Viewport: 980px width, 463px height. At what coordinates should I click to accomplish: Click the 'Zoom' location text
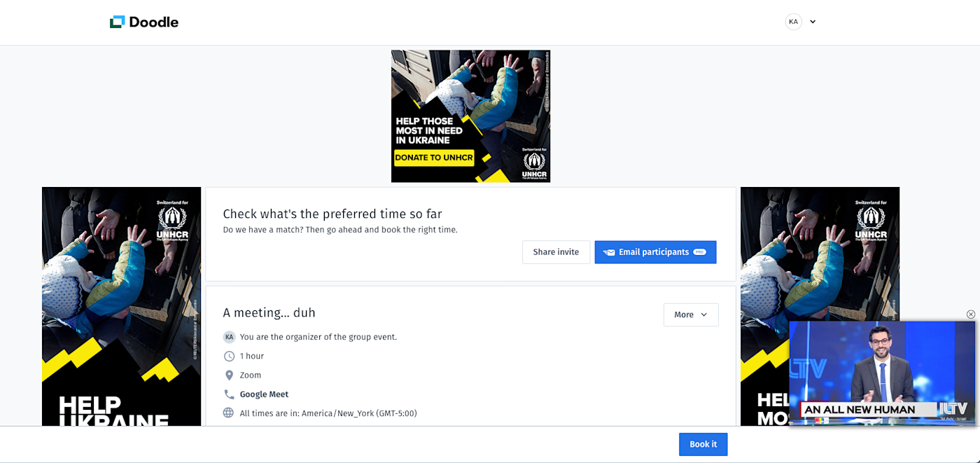pos(251,375)
